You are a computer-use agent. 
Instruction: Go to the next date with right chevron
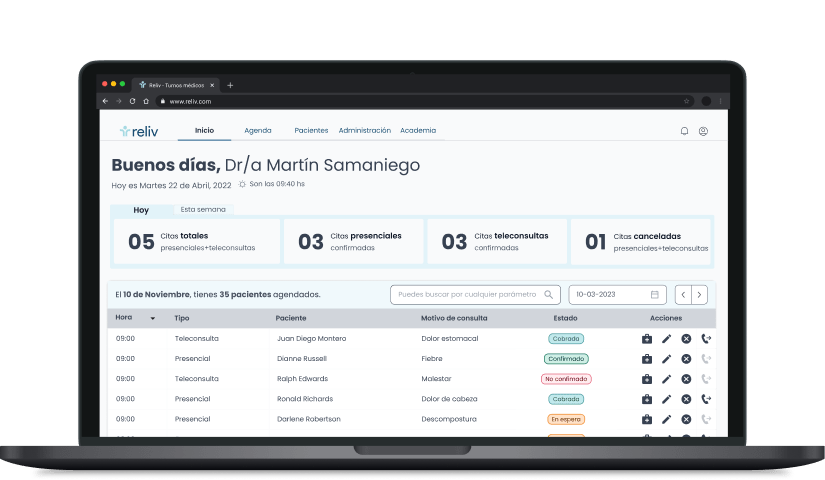click(x=699, y=295)
